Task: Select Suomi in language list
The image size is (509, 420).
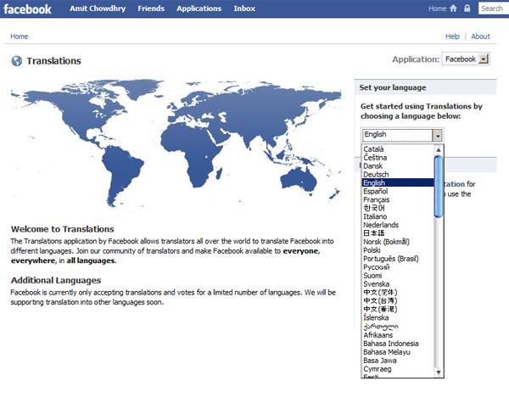Action: [398, 276]
